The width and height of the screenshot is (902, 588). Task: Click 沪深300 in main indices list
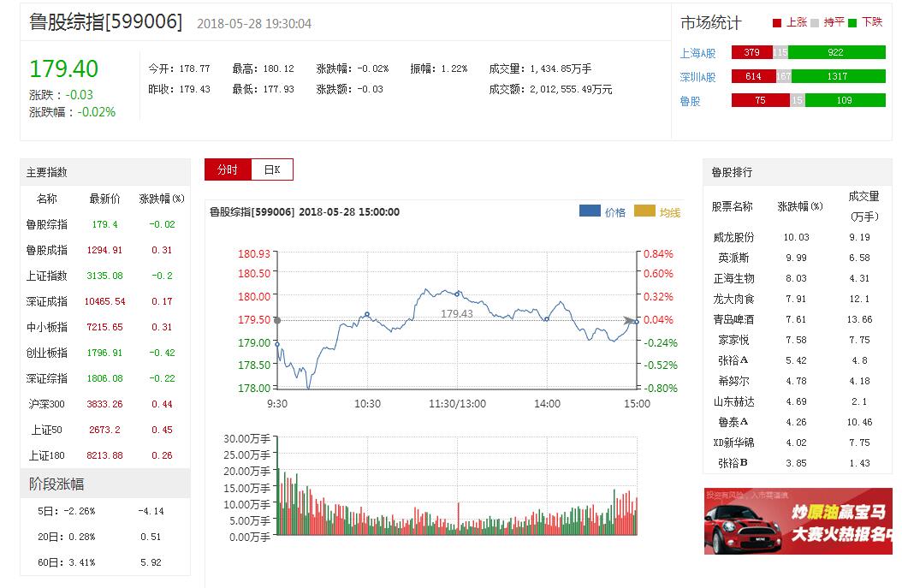coord(46,404)
